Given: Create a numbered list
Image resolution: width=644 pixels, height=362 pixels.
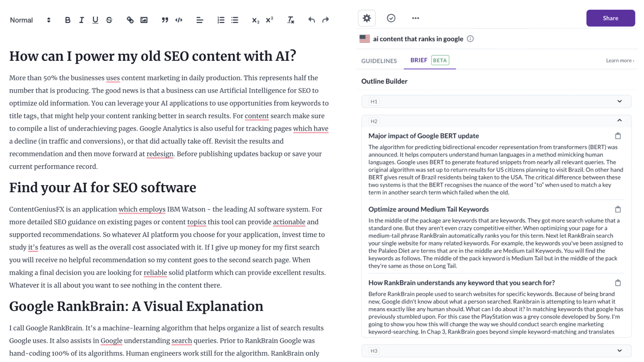Looking at the screenshot, I should (x=221, y=20).
